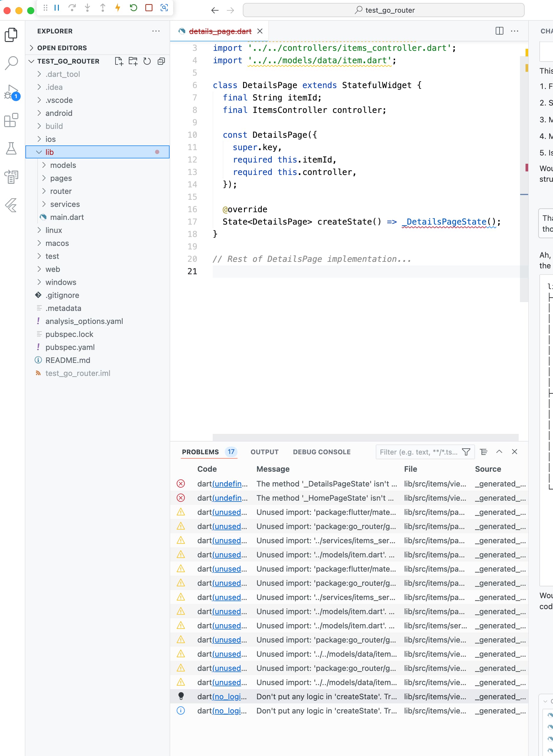Maximize the bottom panel size
The width and height of the screenshot is (553, 756).
[x=499, y=452]
